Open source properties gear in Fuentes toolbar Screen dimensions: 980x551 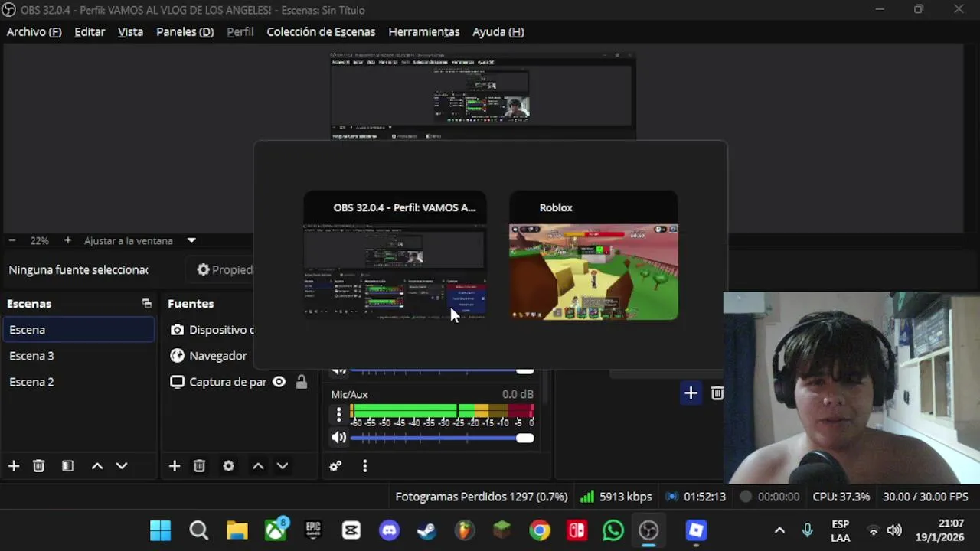coord(228,465)
